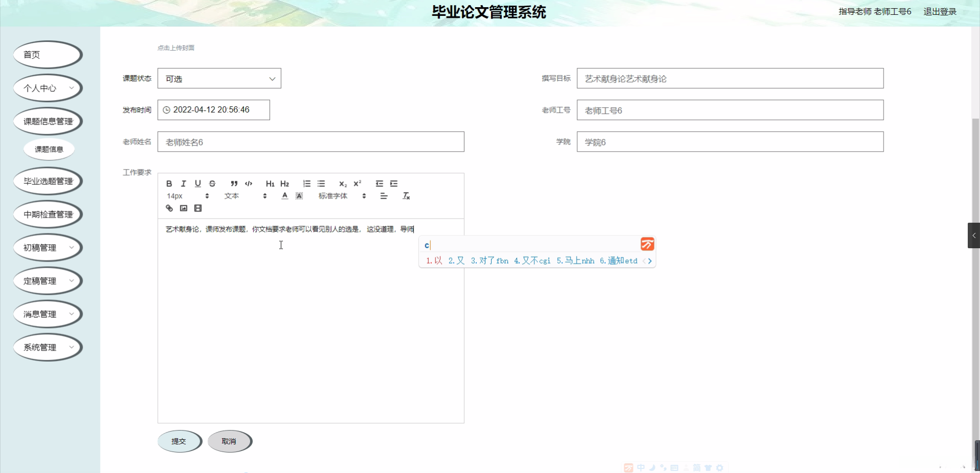This screenshot has width=980, height=473.
Task: Select the 课题信息 submenu item
Action: coord(49,149)
